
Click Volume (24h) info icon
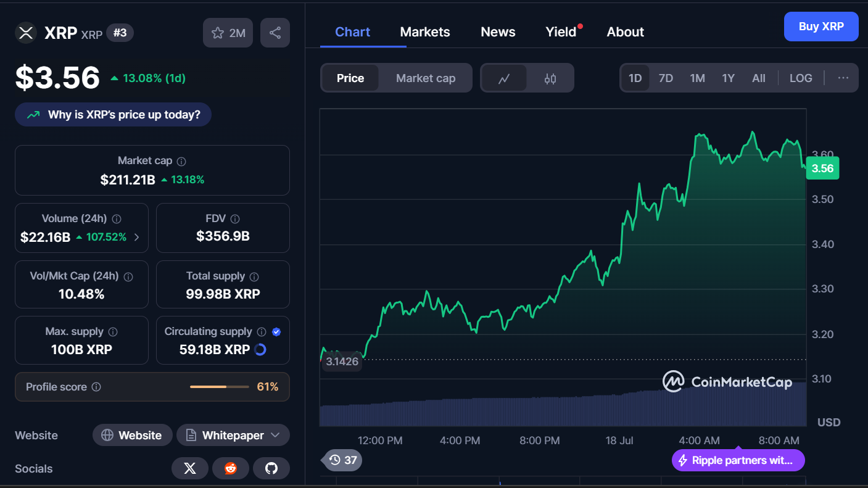tap(117, 219)
